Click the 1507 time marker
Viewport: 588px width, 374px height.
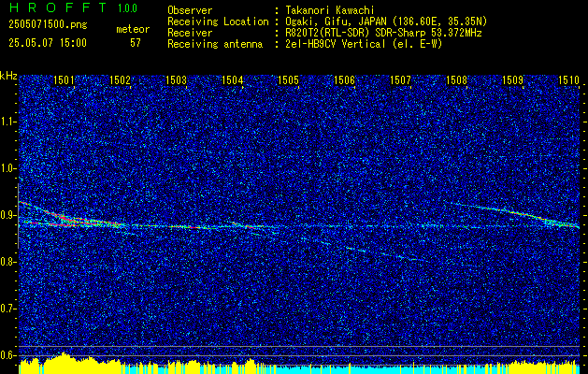coord(400,80)
